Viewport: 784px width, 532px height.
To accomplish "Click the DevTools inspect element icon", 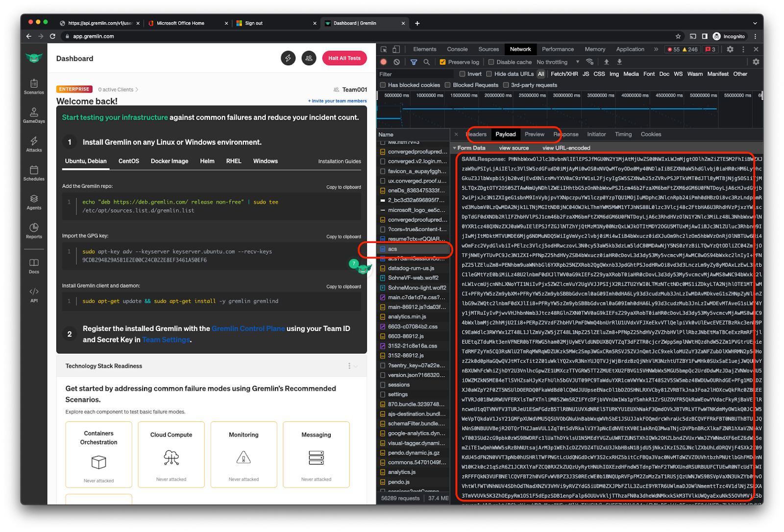I will tap(384, 49).
